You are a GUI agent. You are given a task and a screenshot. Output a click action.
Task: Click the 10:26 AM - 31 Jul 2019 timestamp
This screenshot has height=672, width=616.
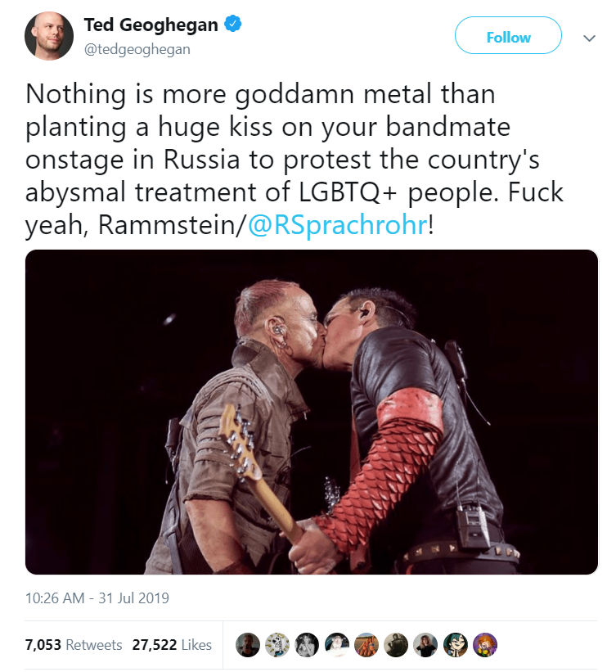(x=97, y=598)
